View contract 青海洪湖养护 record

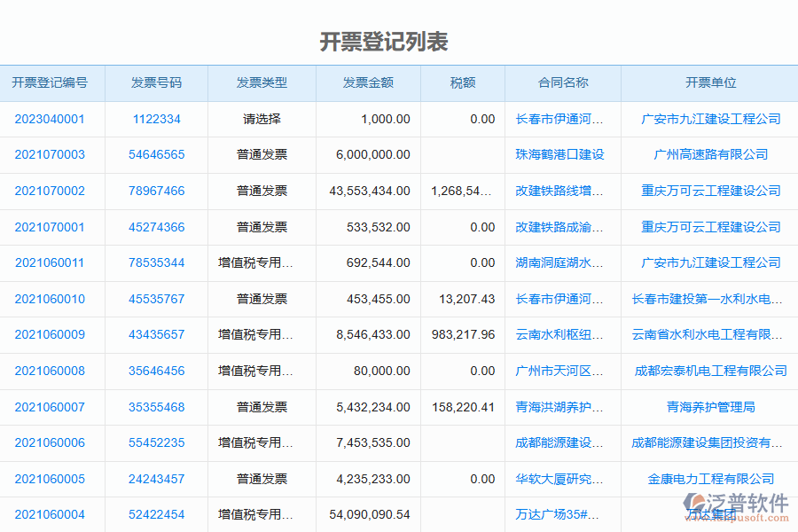561,407
